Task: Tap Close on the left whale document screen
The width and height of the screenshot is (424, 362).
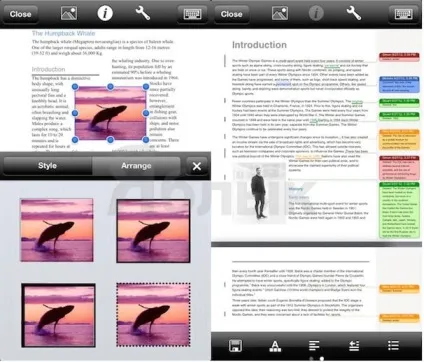Action: (x=20, y=14)
